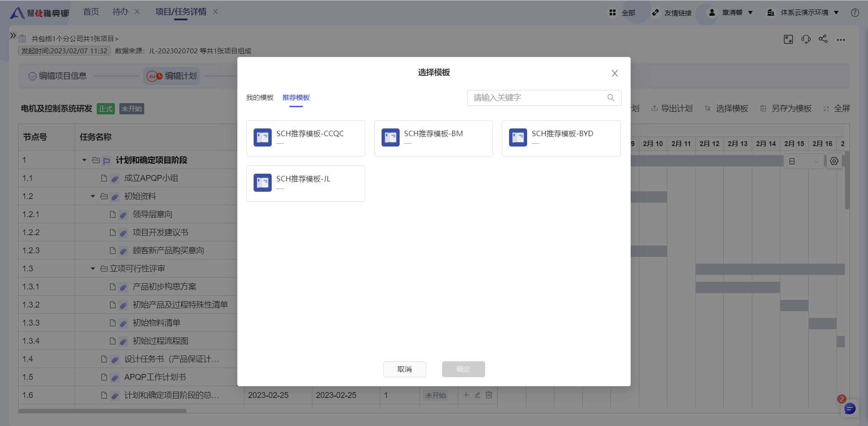Viewport: 868px width, 426px height.
Task: Click the fullscreen expand icon at top right
Action: (788, 39)
